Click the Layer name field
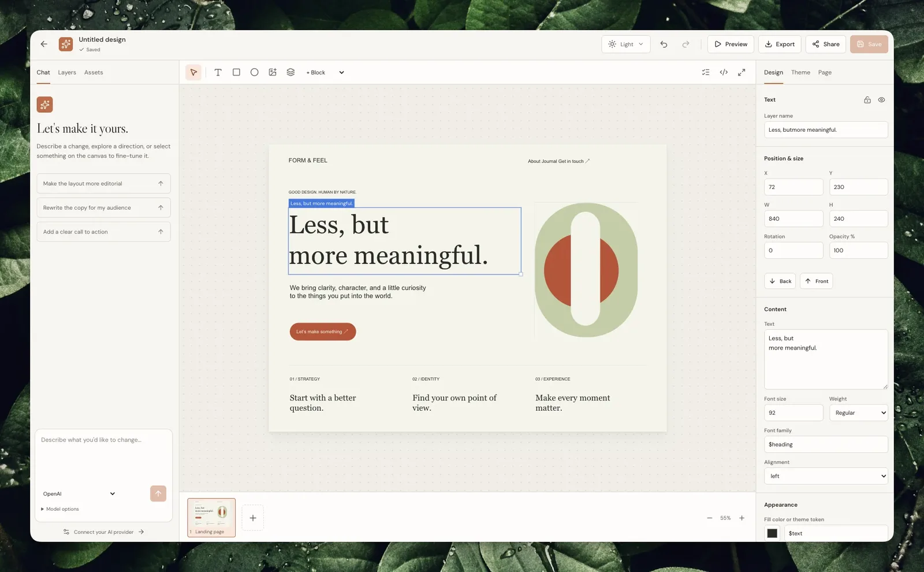Image resolution: width=924 pixels, height=572 pixels. coord(826,129)
